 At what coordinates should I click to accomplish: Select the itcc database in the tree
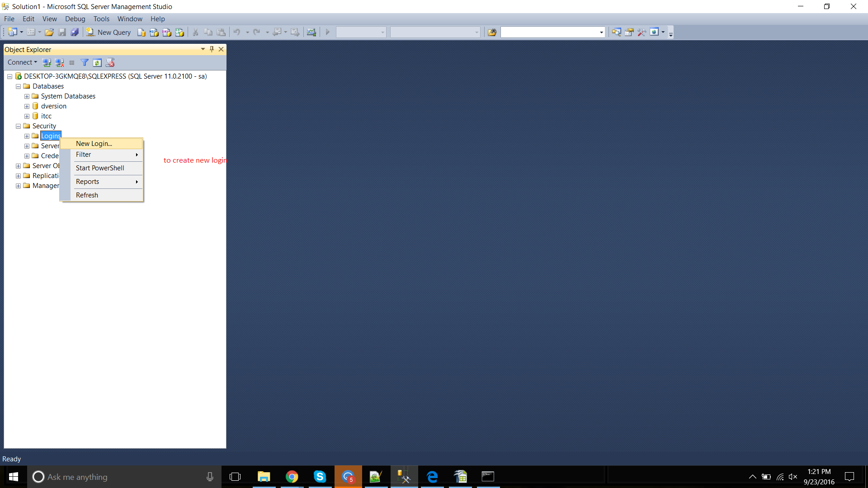[46, 116]
